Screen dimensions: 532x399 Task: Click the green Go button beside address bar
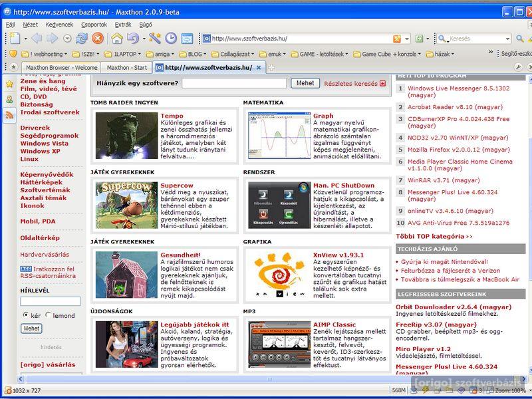click(420, 39)
